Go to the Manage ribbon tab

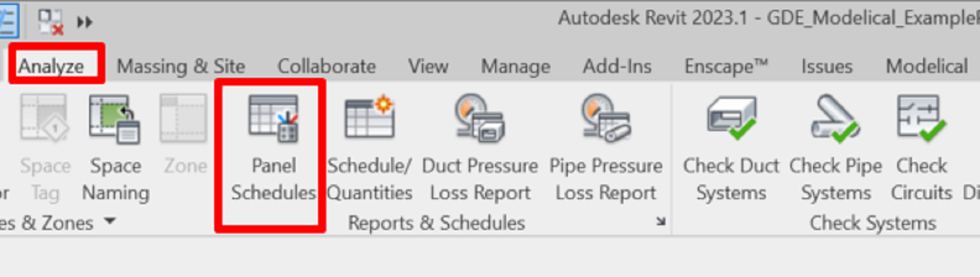pos(515,66)
